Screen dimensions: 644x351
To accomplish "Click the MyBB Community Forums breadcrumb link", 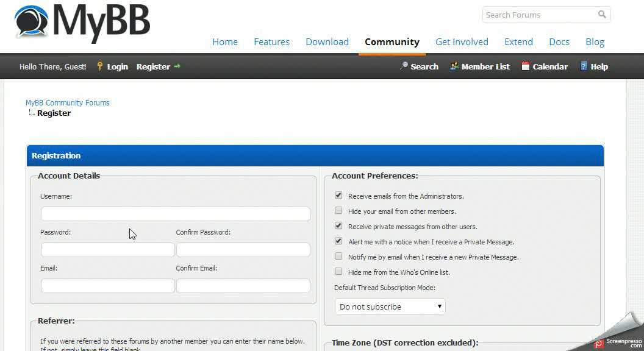I will [x=67, y=102].
